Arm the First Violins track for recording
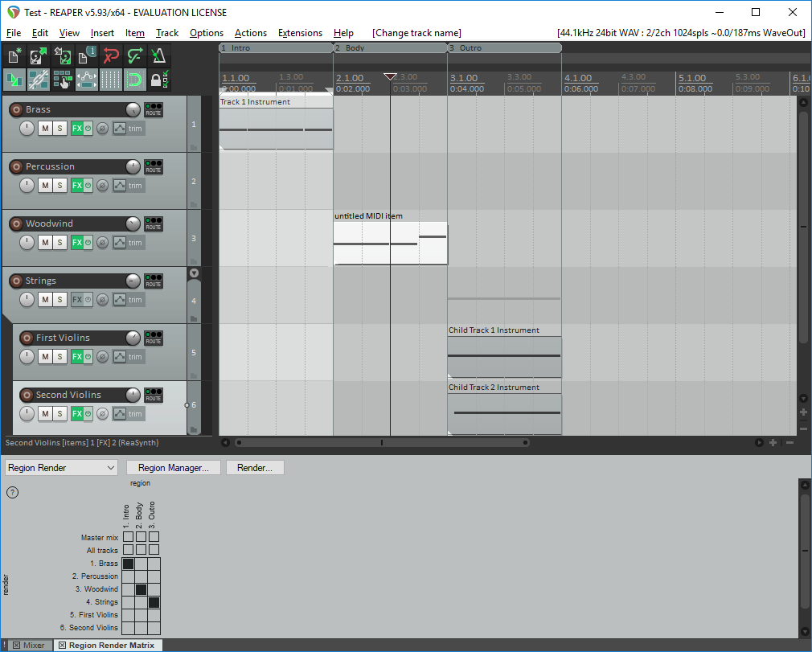 pyautogui.click(x=26, y=338)
